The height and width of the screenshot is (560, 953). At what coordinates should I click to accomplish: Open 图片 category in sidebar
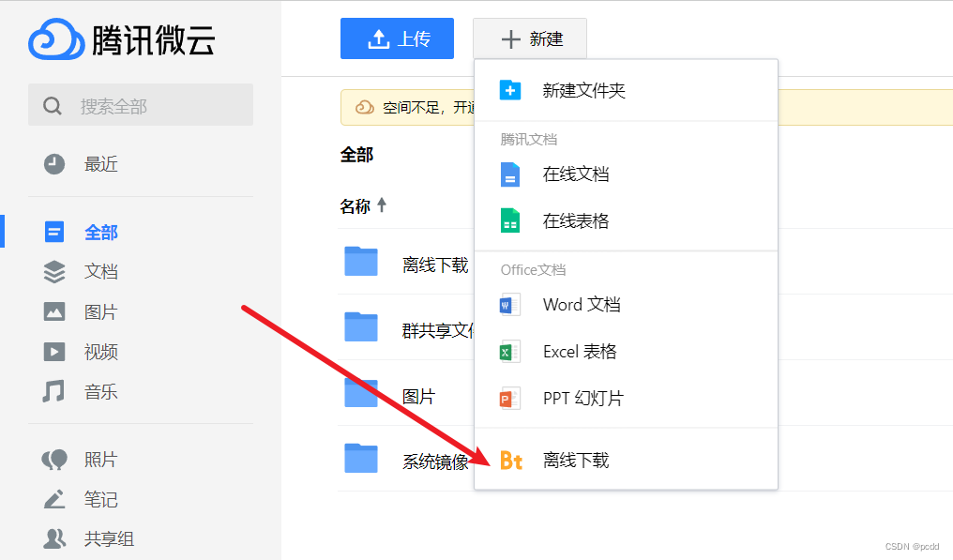101,312
